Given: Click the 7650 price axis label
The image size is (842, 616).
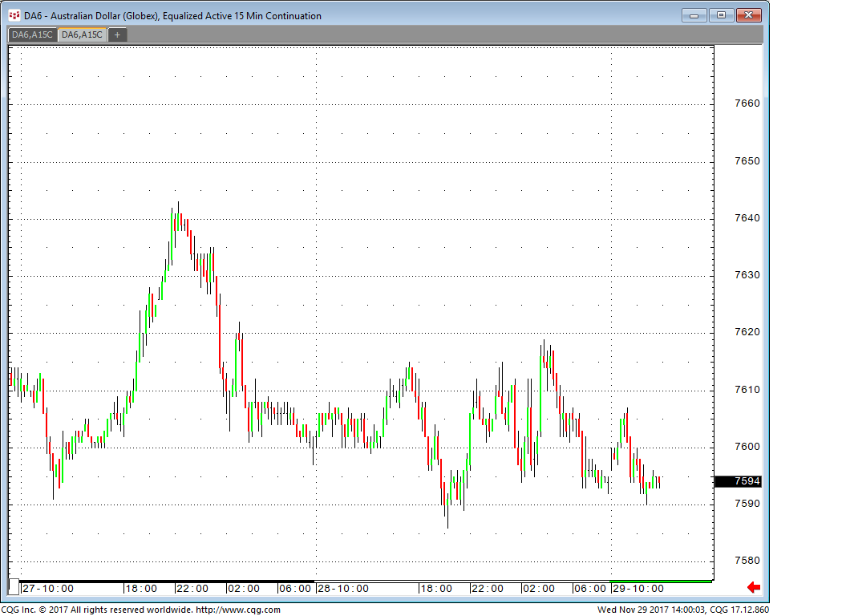Looking at the screenshot, I should [747, 160].
